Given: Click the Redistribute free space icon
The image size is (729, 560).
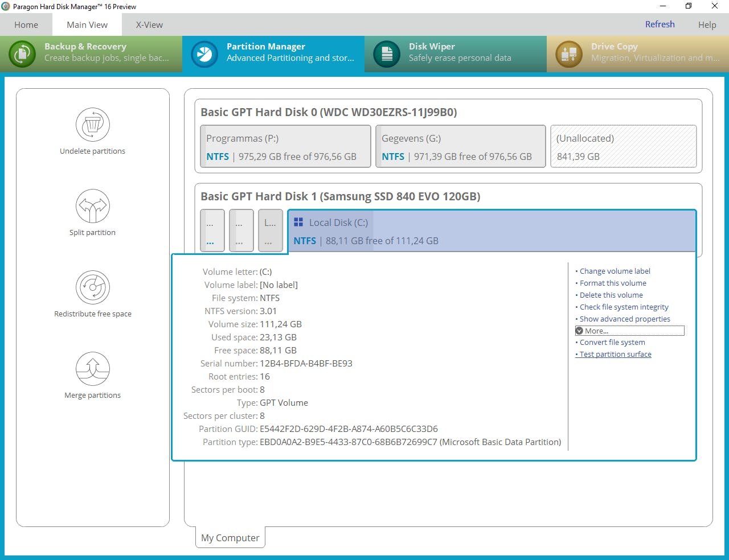Looking at the screenshot, I should pyautogui.click(x=93, y=287).
